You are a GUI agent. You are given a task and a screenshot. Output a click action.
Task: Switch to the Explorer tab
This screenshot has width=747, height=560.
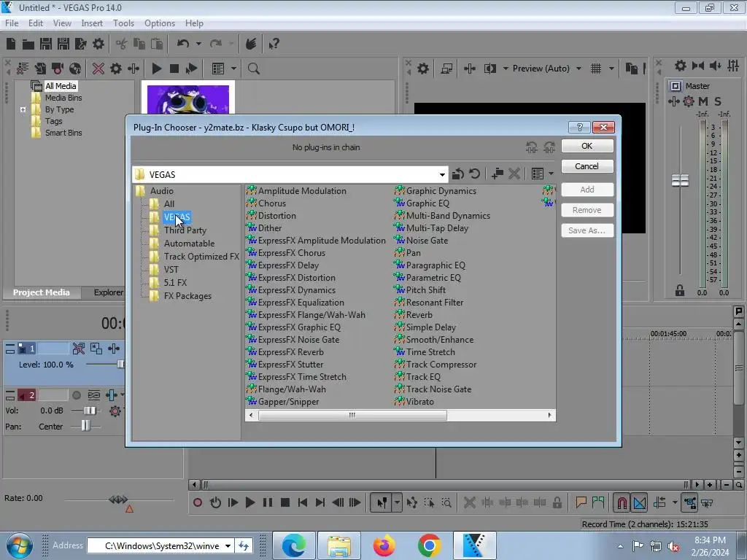pyautogui.click(x=109, y=292)
